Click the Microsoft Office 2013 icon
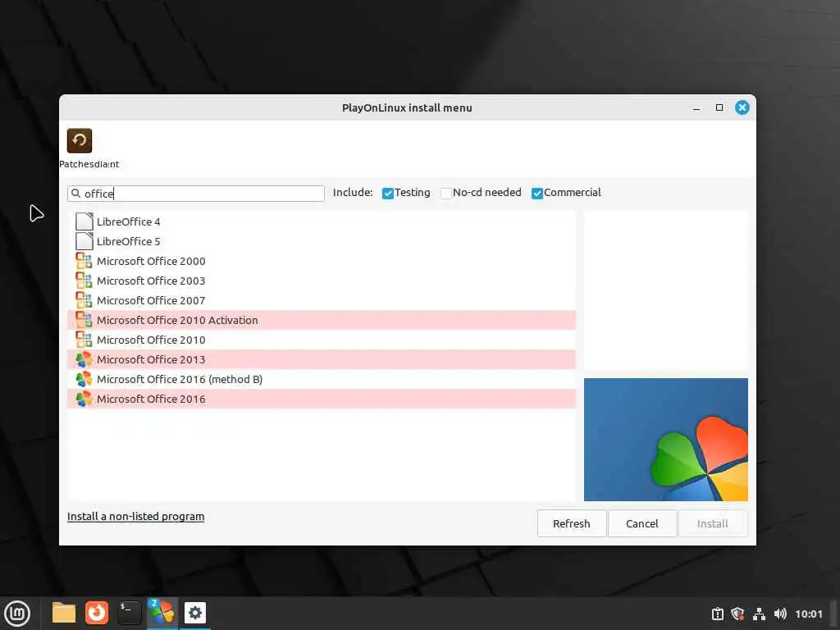 (84, 359)
